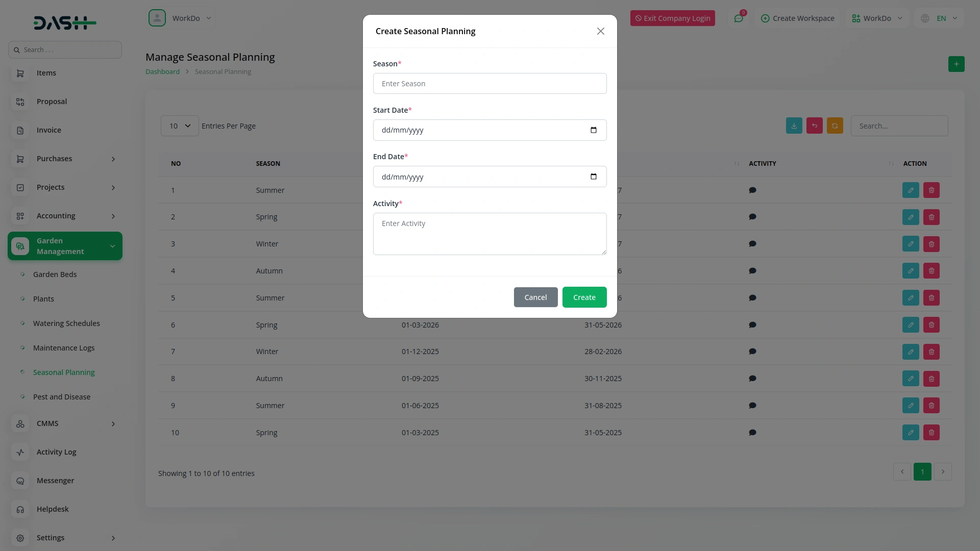Select Seasonal Planning in the sidebar
This screenshot has height=551, width=980.
point(64,372)
